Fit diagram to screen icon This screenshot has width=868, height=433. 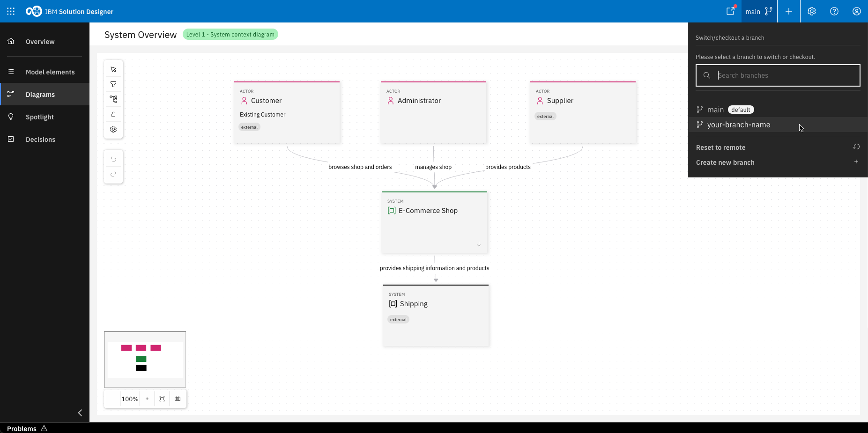tap(162, 399)
